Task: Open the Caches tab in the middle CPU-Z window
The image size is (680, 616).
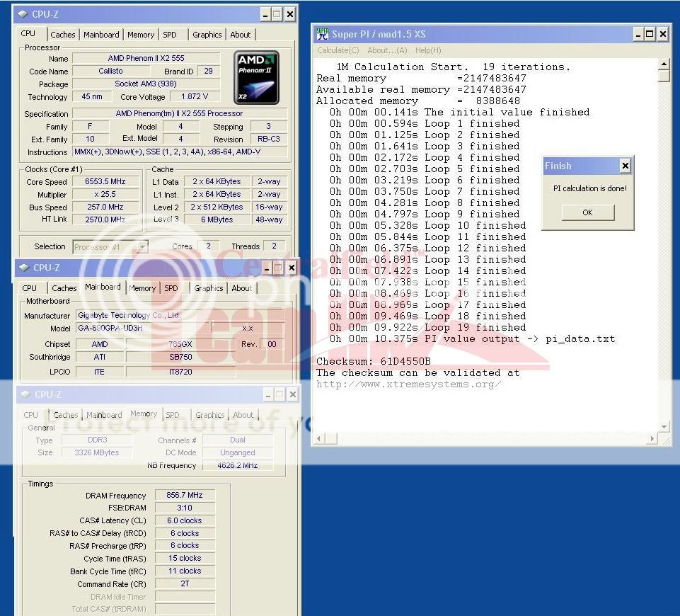Action: point(64,288)
